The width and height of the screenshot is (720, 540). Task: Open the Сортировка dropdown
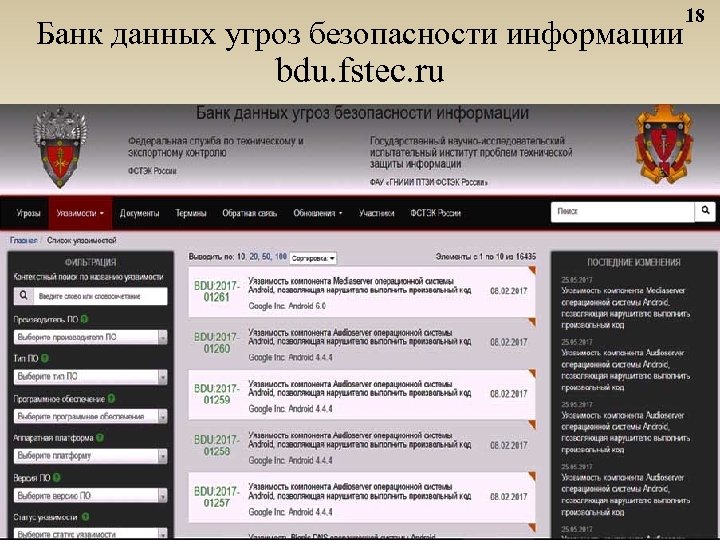313,259
